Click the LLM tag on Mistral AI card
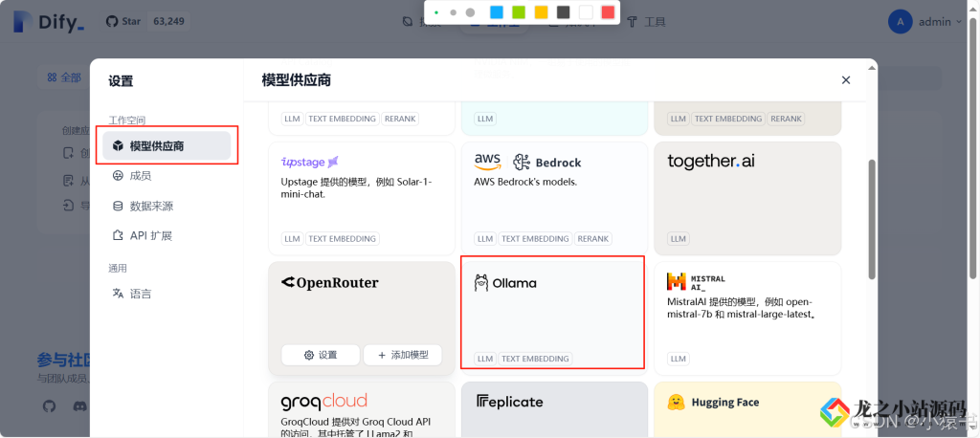Viewport: 980px width, 438px height. pyautogui.click(x=678, y=359)
